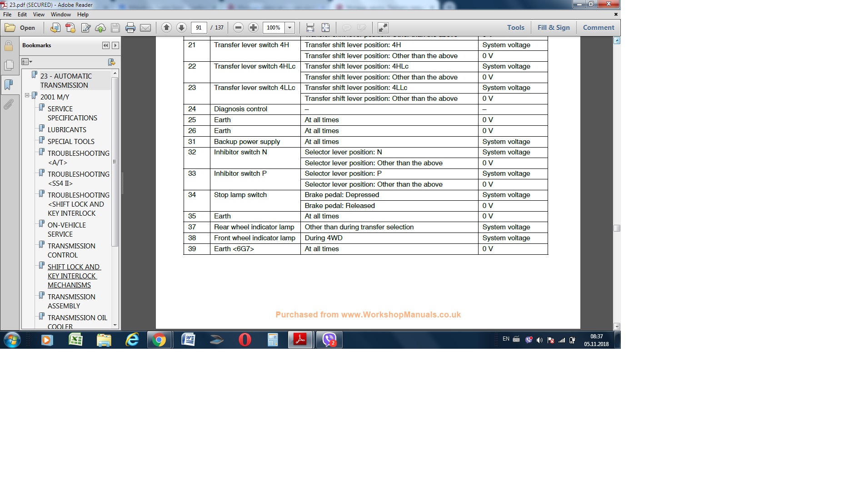Print the document using printer icon
The height and width of the screenshot is (485, 868).
pos(130,28)
